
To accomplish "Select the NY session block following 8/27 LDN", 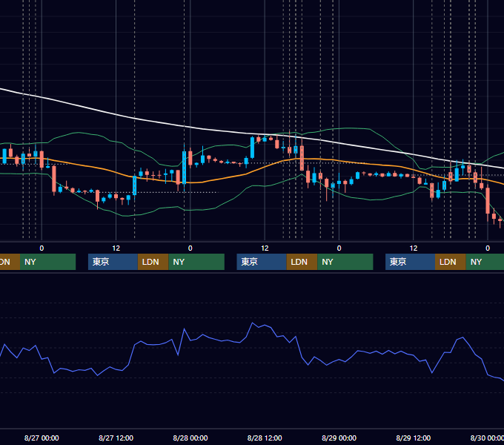I will (196, 262).
